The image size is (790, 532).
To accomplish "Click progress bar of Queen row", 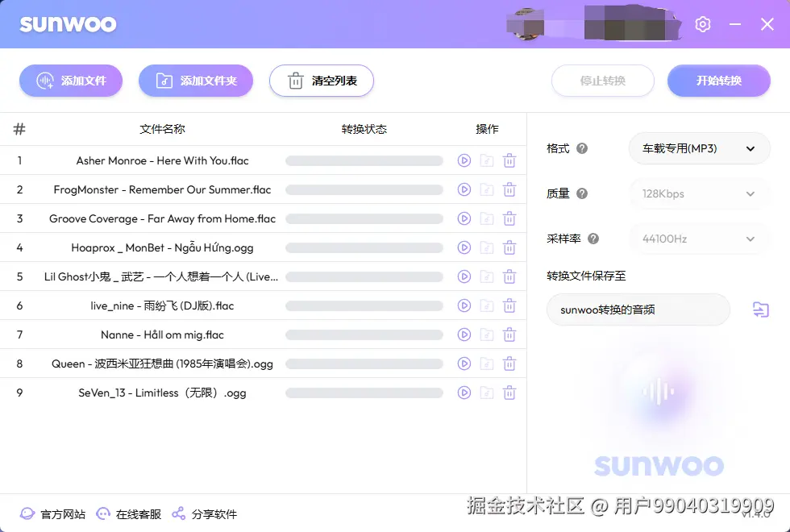I will (x=364, y=364).
